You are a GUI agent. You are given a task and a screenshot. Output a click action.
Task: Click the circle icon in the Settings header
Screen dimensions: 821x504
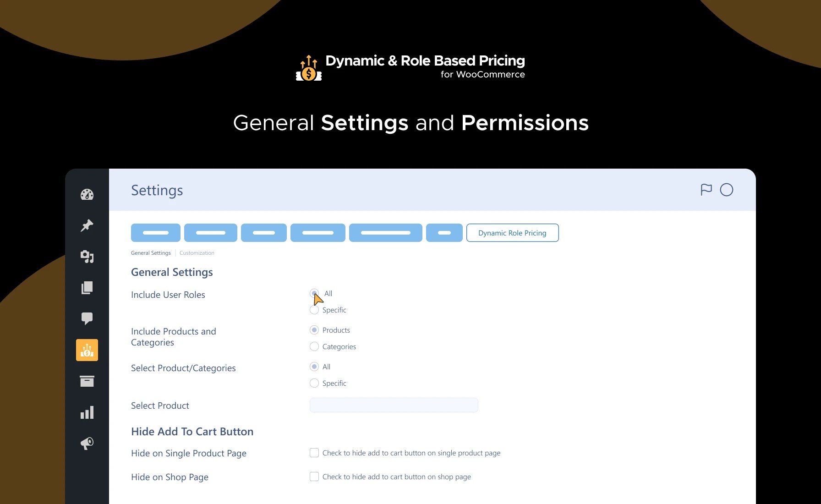727,189
